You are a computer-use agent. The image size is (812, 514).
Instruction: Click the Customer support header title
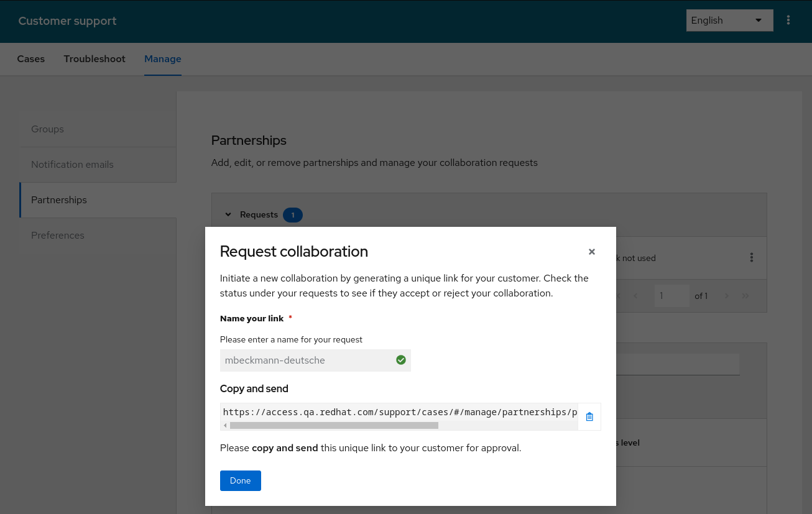[67, 21]
